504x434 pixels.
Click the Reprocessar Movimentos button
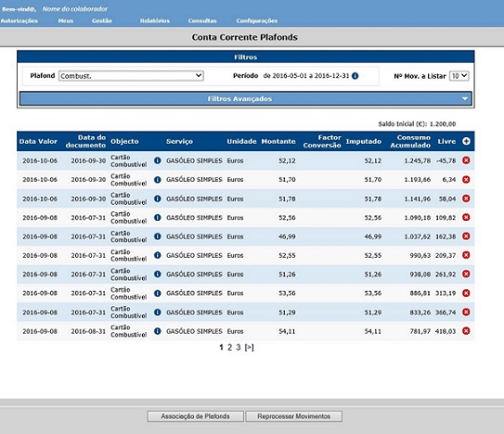click(294, 416)
